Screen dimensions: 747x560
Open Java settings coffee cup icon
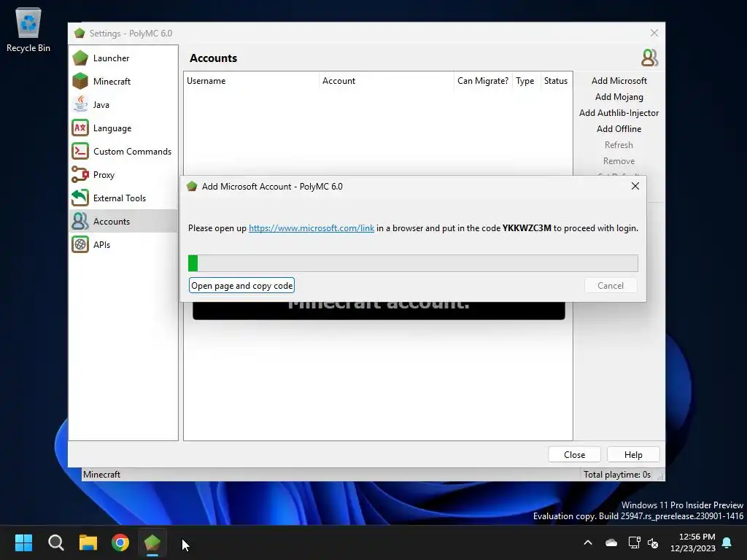[x=80, y=104]
